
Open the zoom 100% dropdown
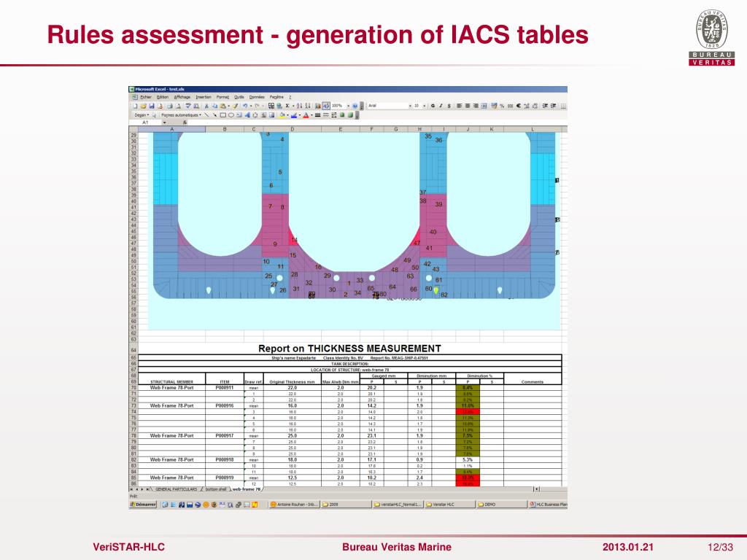click(348, 106)
